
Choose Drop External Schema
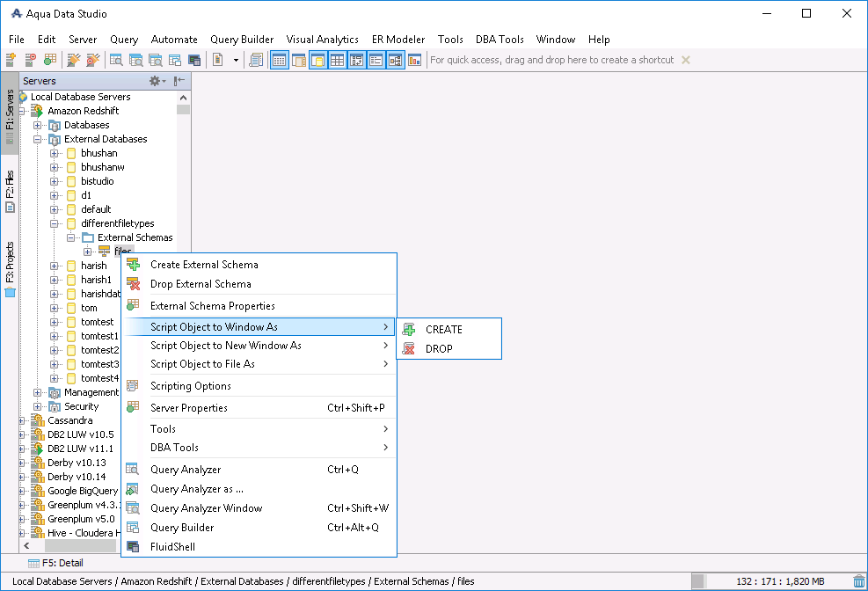(201, 284)
